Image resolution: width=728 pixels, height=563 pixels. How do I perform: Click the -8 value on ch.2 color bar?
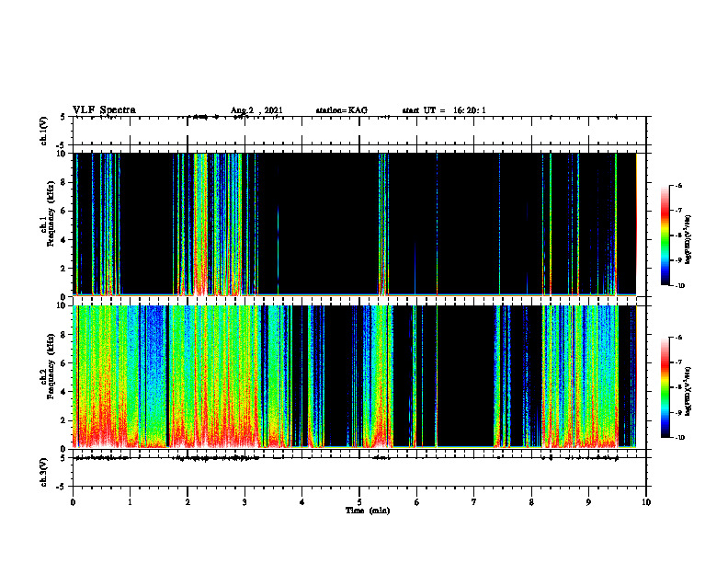pos(678,387)
